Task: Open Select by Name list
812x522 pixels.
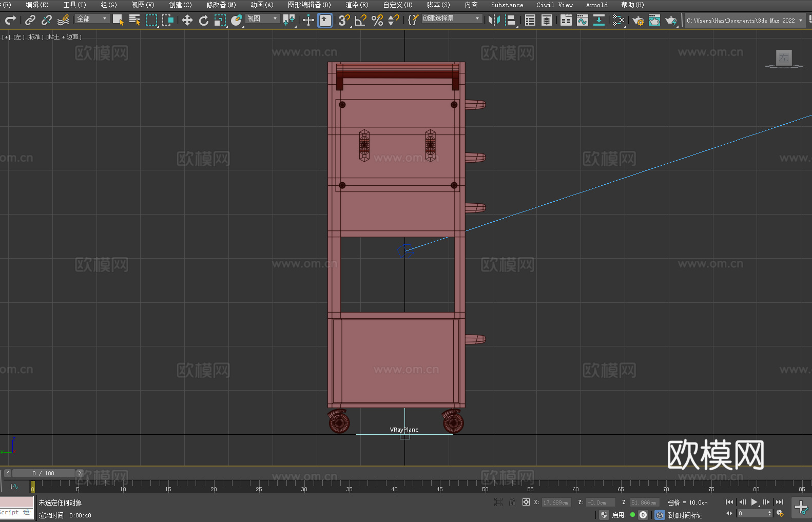Action: click(x=134, y=20)
